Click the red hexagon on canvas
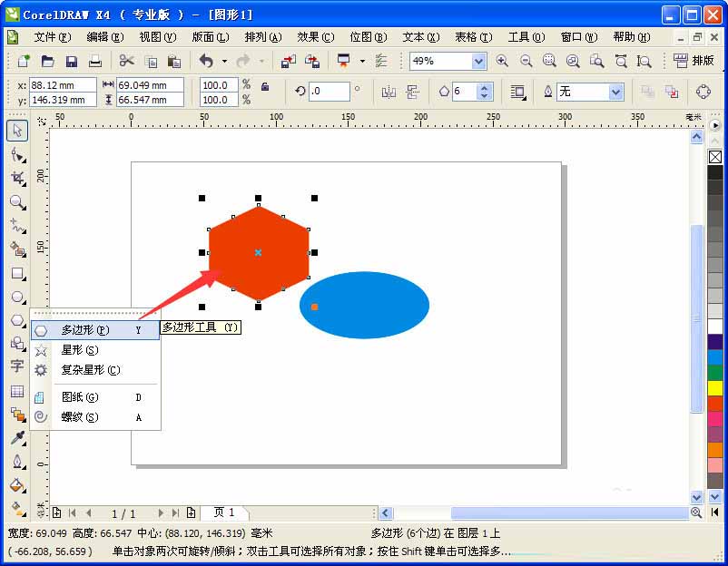 click(259, 253)
